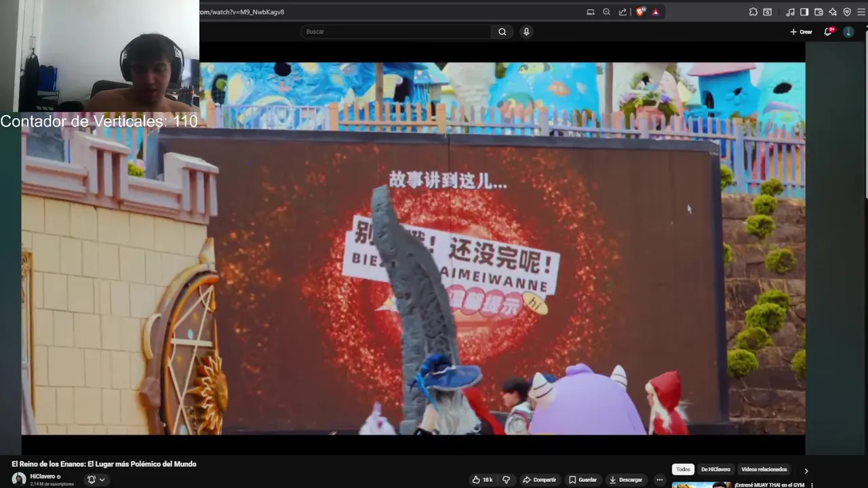Screen dimensions: 868x488
Task: Select the De HiClavero filter chip
Action: pyautogui.click(x=715, y=469)
